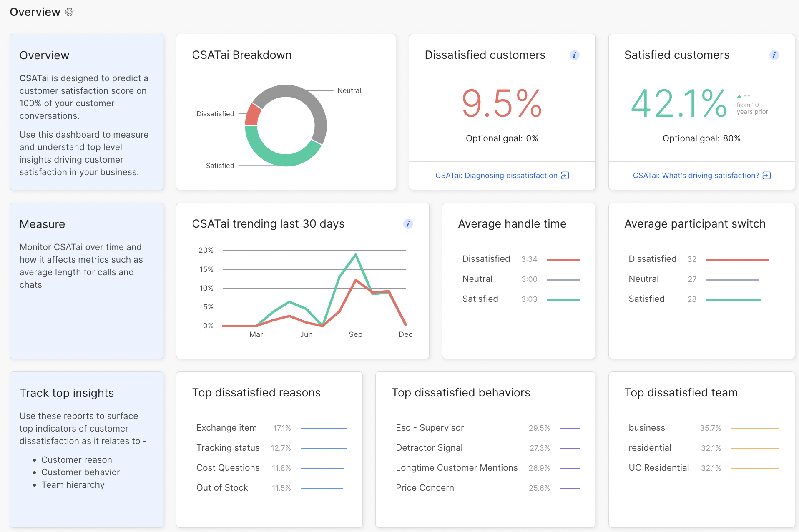The height and width of the screenshot is (532, 799).
Task: Click the CSATai trending info icon
Action: (408, 224)
